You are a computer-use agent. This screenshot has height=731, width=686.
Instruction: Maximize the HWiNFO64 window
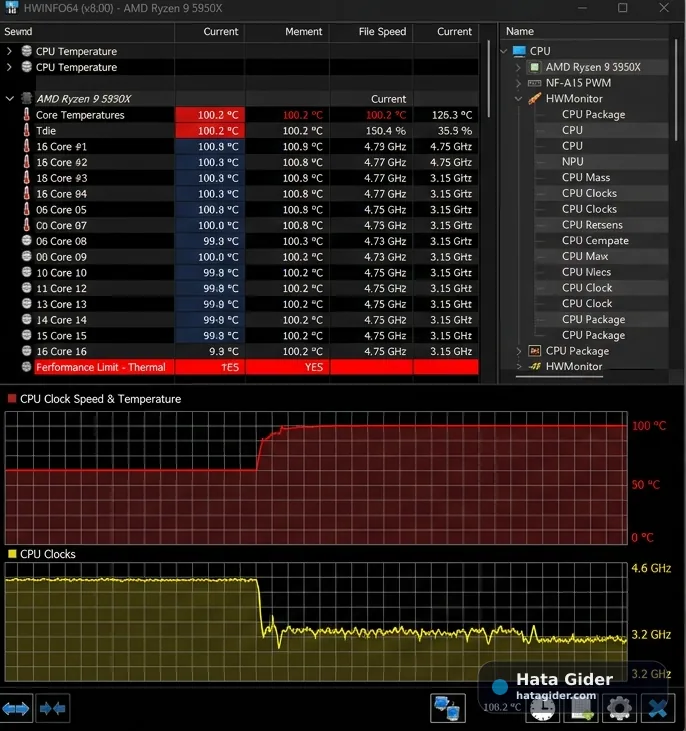(622, 8)
